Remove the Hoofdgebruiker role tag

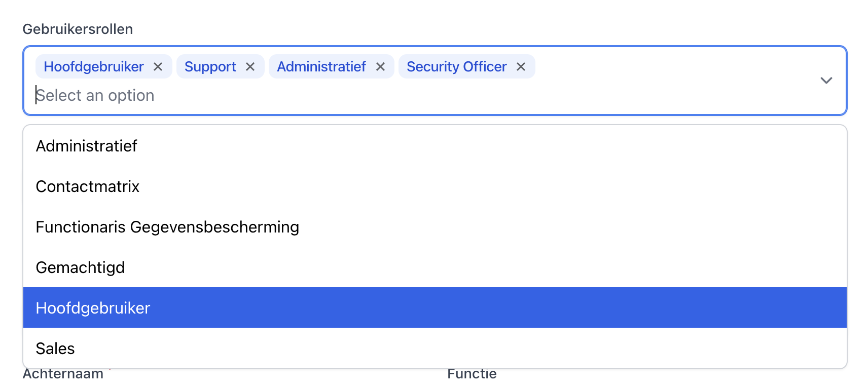pos(158,67)
